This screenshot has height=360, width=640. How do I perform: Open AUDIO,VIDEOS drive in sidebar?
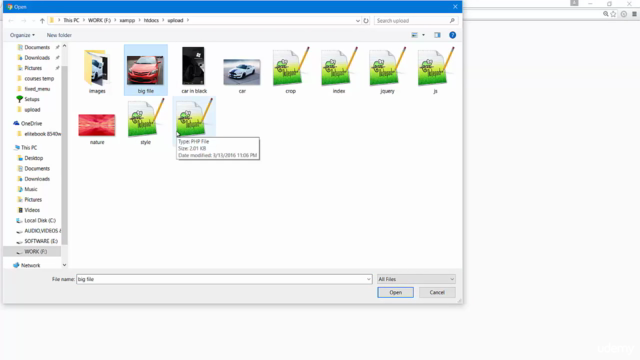coord(42,231)
